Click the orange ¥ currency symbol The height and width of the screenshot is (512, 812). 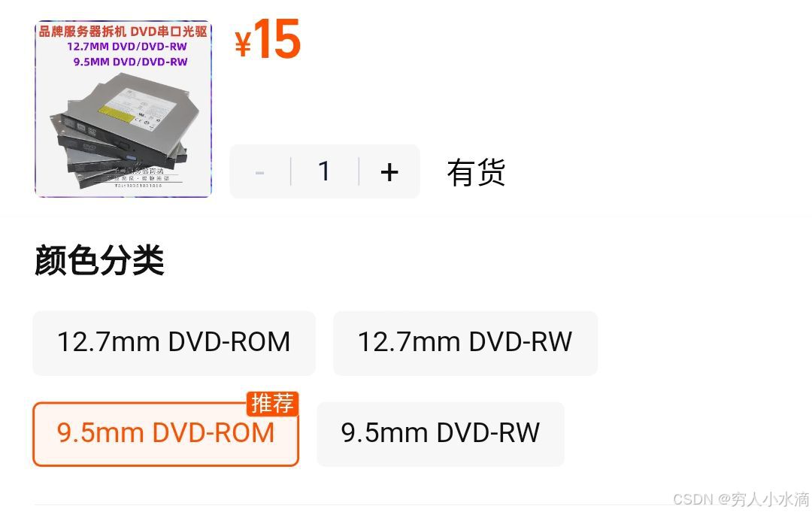tap(243, 44)
